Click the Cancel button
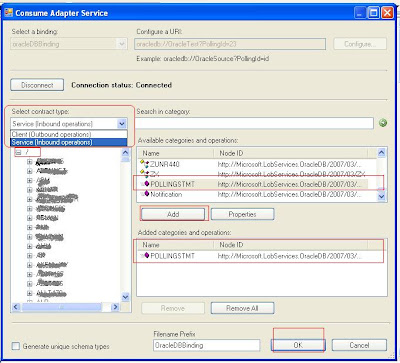400x363 pixels. pos(359,345)
